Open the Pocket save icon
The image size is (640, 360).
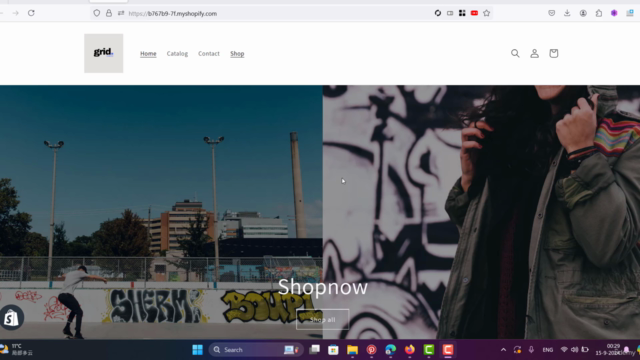pos(551,13)
